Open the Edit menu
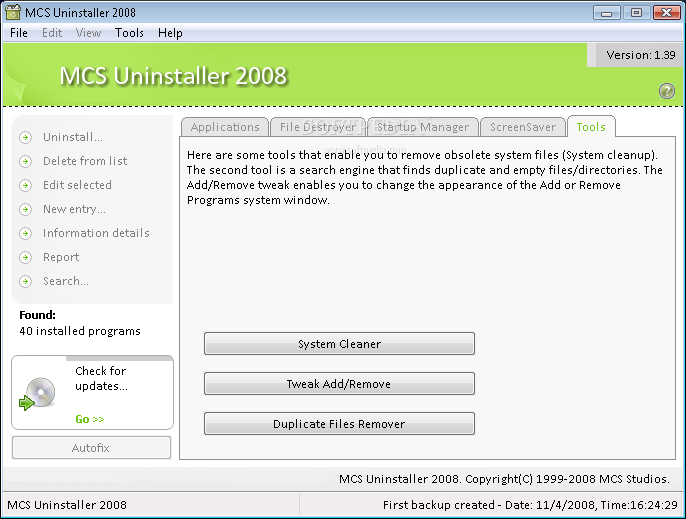 (52, 33)
